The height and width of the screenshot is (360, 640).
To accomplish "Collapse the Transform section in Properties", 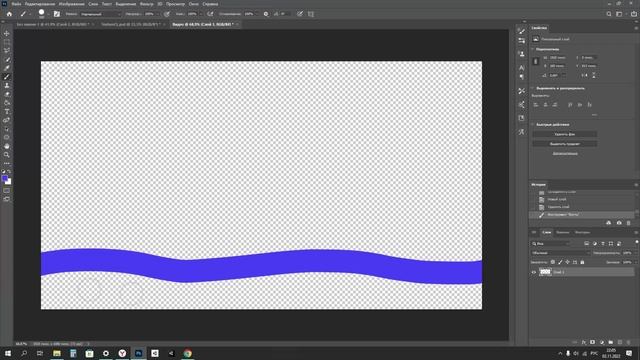I will pyautogui.click(x=533, y=49).
